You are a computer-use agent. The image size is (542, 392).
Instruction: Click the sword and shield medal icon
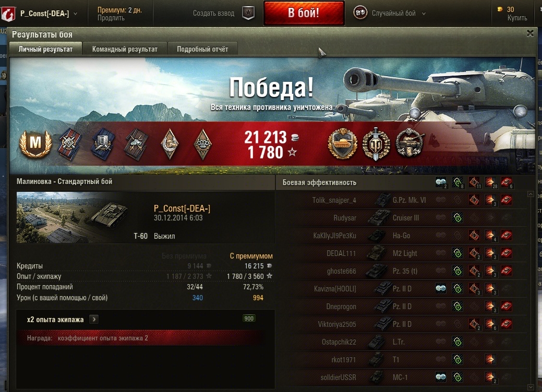click(x=376, y=144)
